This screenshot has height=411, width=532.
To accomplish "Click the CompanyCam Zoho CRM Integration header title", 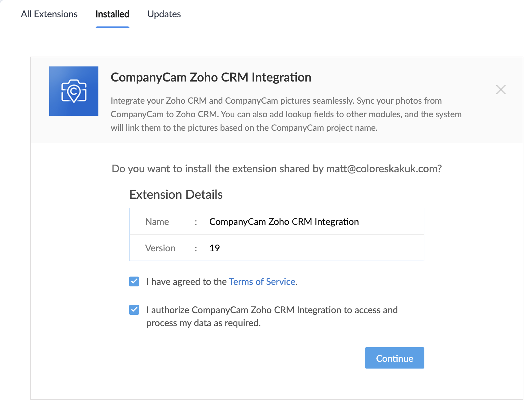I will (x=211, y=78).
